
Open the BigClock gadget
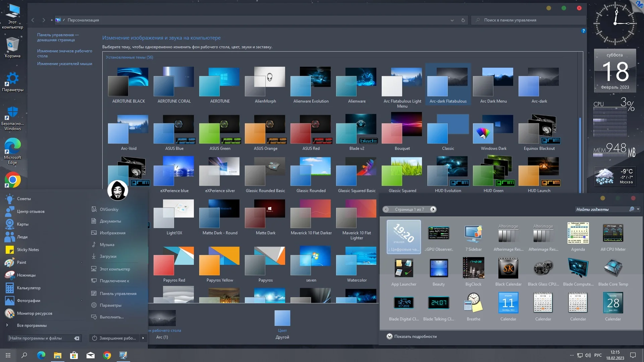(473, 268)
